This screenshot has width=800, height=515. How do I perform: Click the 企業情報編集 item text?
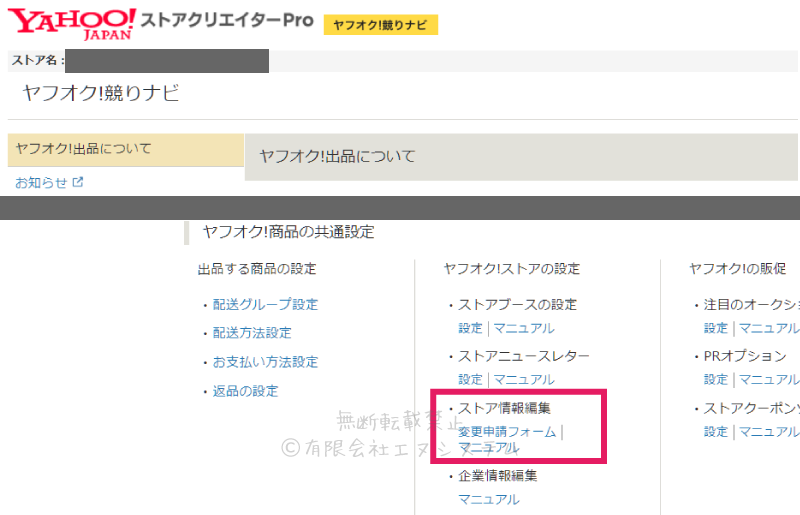click(497, 475)
